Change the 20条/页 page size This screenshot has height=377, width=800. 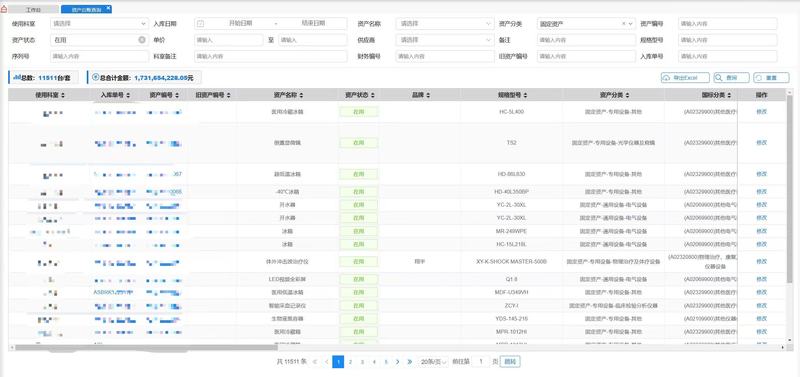pyautogui.click(x=433, y=362)
